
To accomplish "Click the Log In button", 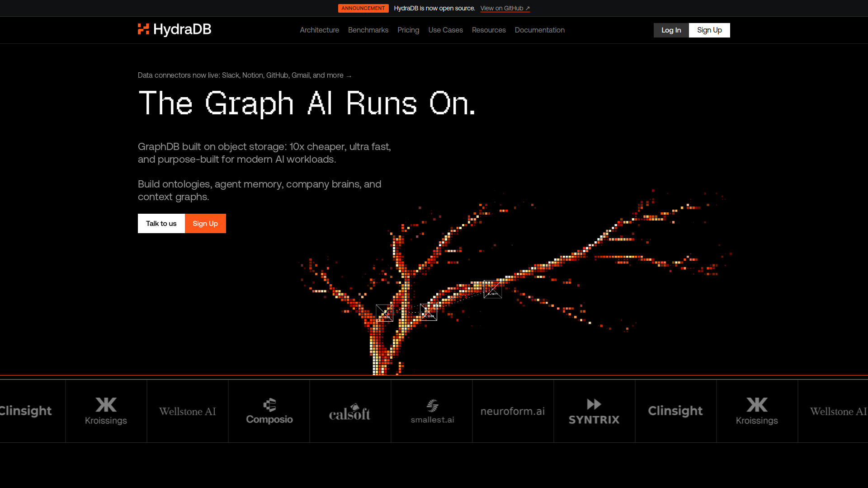I will pyautogui.click(x=671, y=30).
